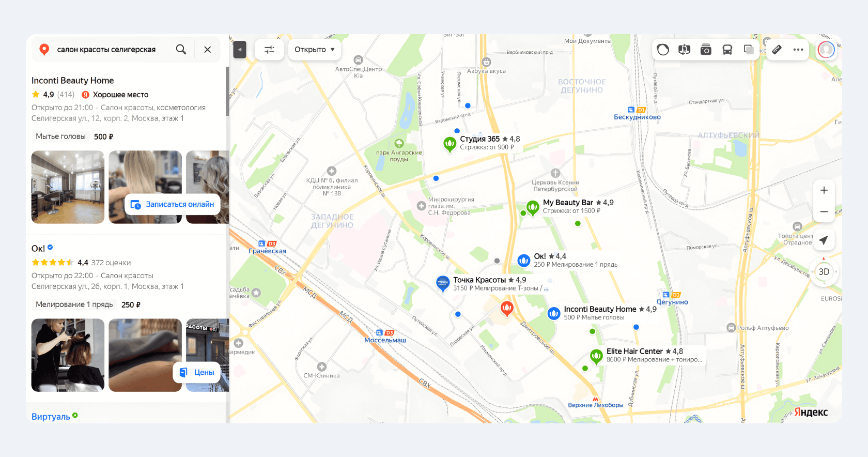Toggle the 3D map view
Image resolution: width=868 pixels, height=457 pixels.
pyautogui.click(x=824, y=272)
